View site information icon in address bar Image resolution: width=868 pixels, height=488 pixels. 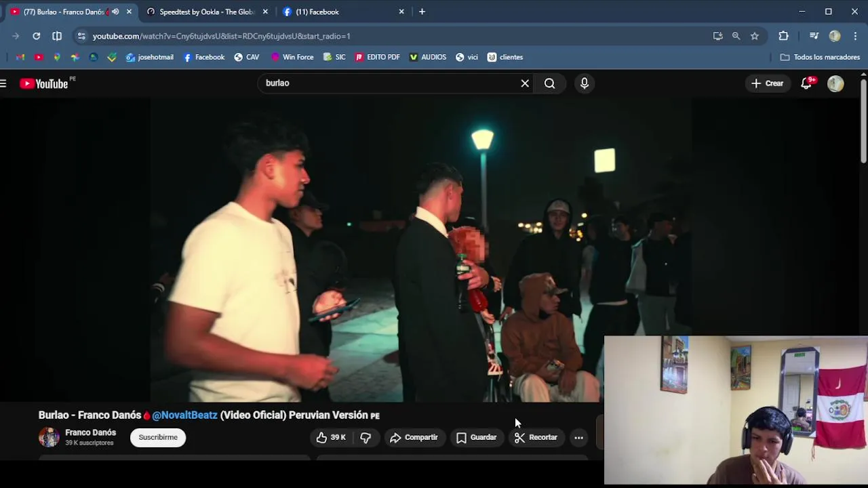(81, 36)
